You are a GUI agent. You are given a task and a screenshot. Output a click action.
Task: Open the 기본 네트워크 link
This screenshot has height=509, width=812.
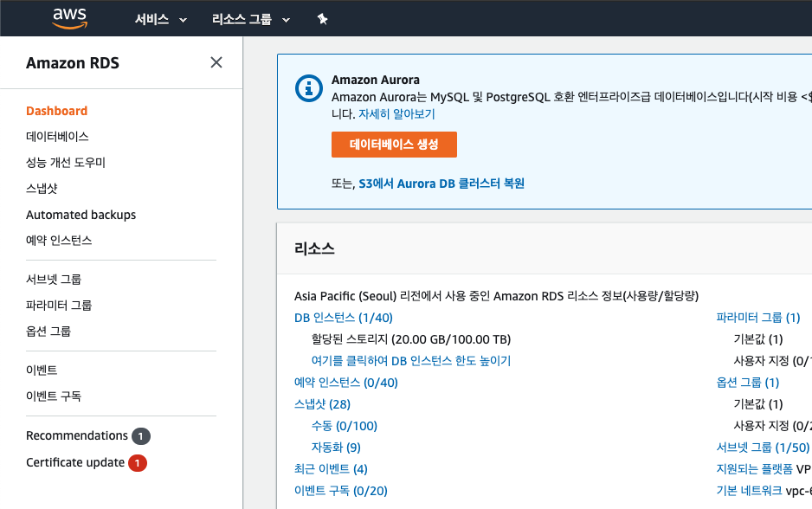(749, 490)
